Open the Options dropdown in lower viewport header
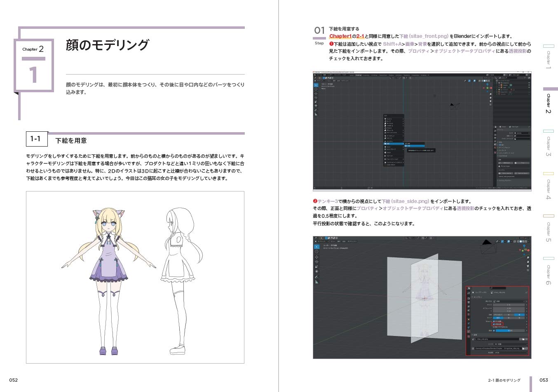Viewport: 558px width, 392px height. tap(524, 238)
